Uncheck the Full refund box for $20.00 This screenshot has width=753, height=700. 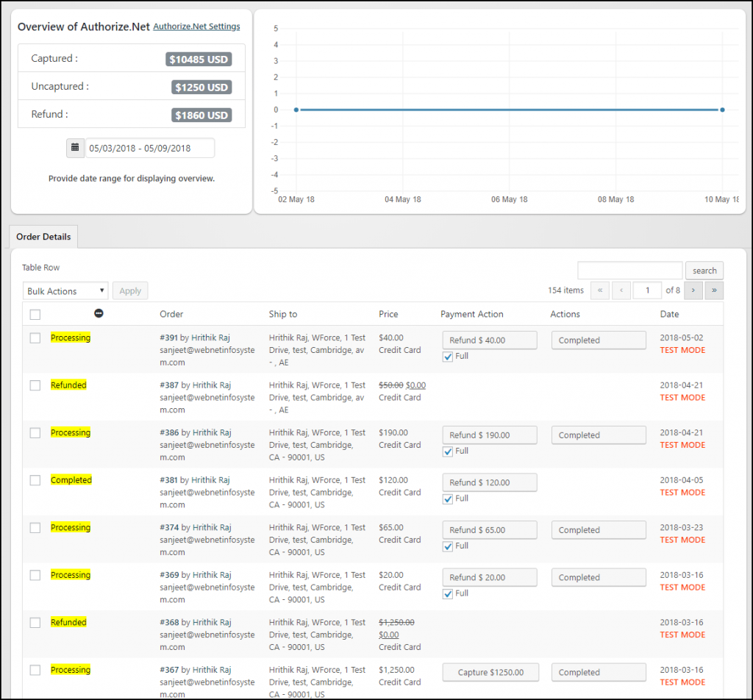[x=448, y=594]
